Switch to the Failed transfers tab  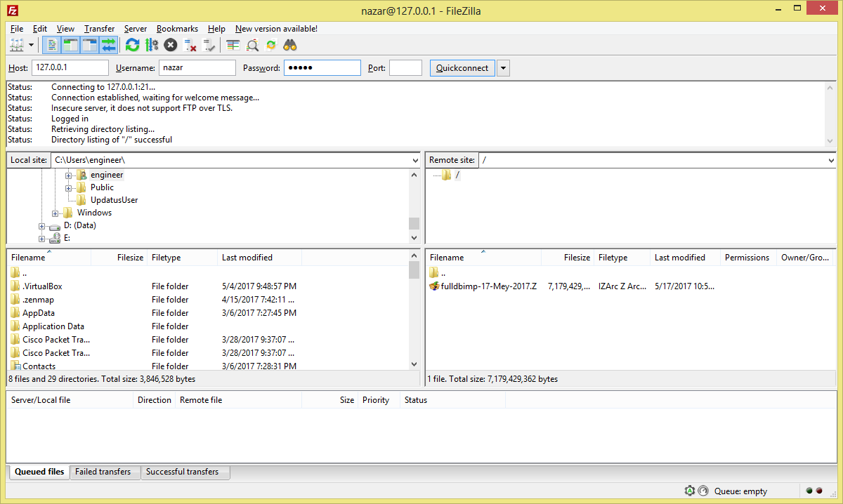(x=103, y=472)
